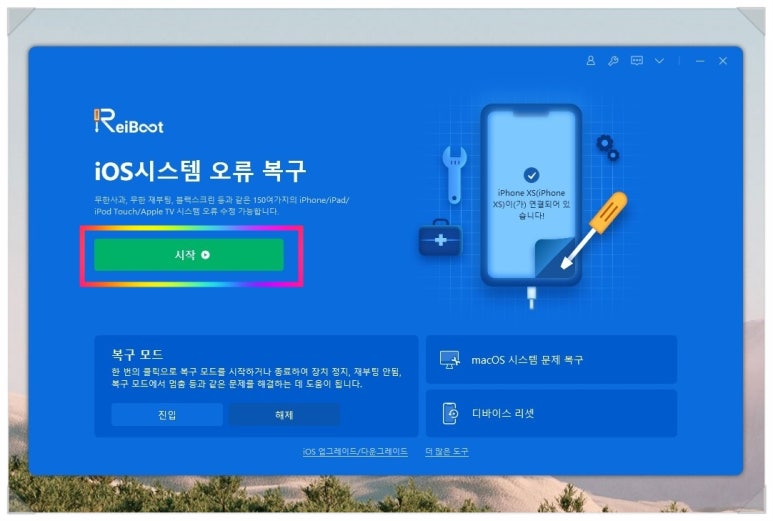Click the device reset phone icon
The image size is (773, 521).
[x=450, y=413]
